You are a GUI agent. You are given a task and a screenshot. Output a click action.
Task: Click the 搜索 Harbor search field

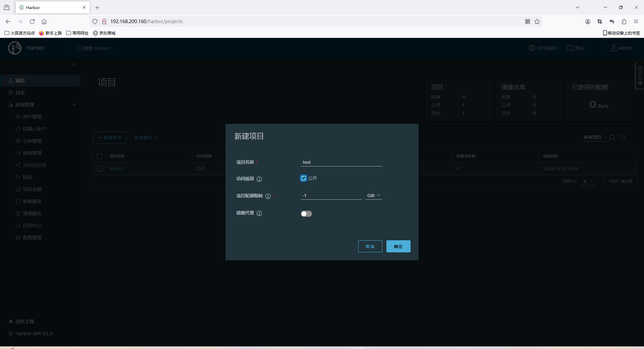[x=98, y=48]
